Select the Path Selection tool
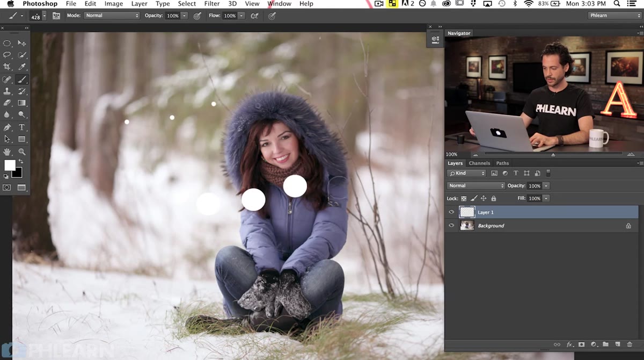The image size is (644, 360). [7, 139]
